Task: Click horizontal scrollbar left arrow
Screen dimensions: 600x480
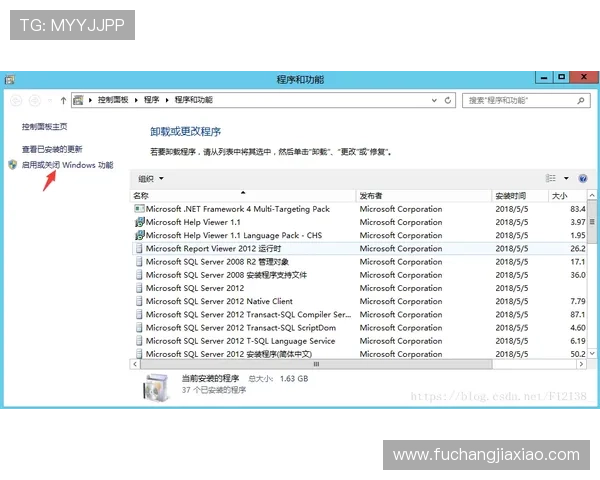Action: pos(135,364)
